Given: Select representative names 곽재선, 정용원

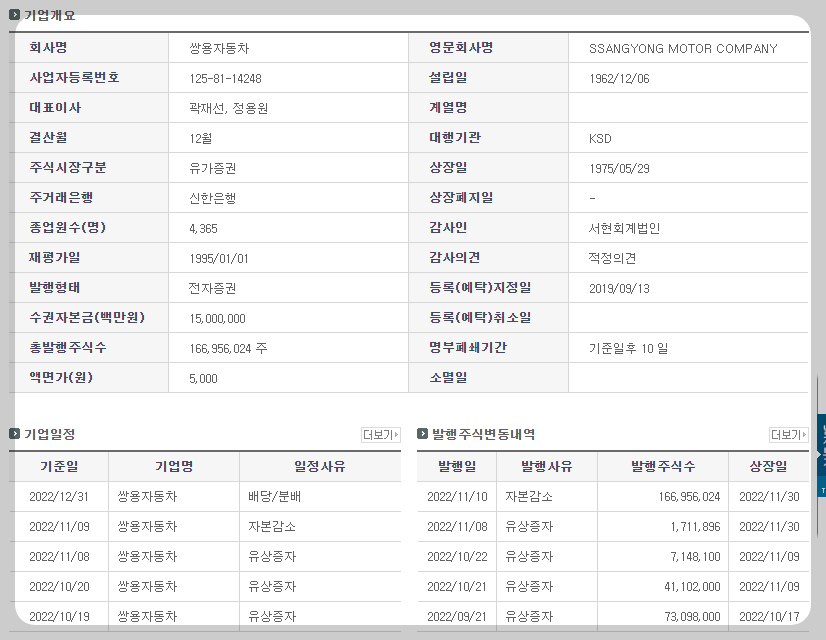Looking at the screenshot, I should [229, 109].
